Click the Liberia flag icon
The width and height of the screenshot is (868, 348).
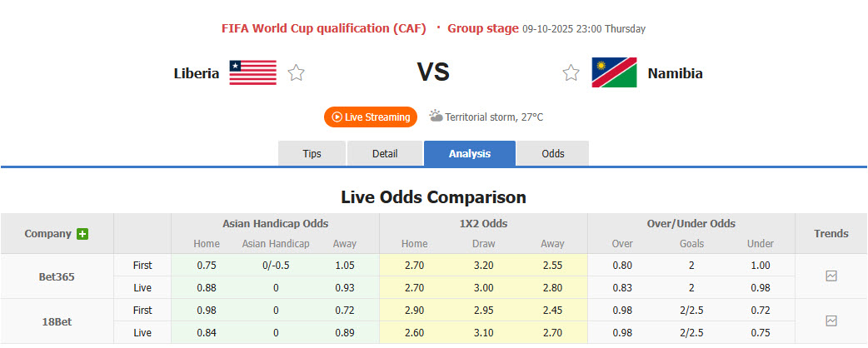[x=253, y=73]
